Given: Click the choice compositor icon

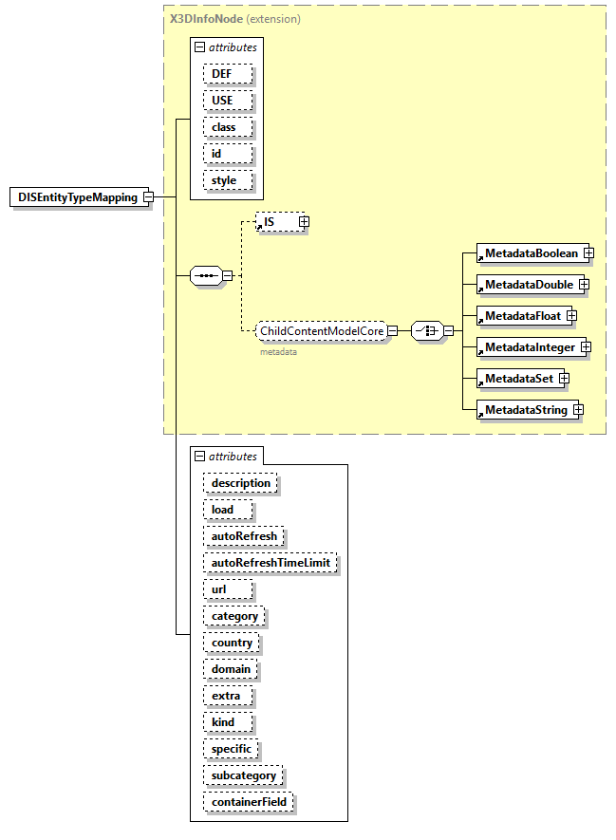Looking at the screenshot, I should coord(427,330).
